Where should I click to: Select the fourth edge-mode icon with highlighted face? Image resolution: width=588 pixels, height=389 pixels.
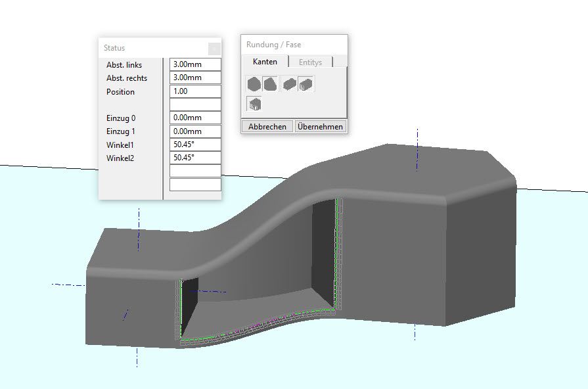306,84
